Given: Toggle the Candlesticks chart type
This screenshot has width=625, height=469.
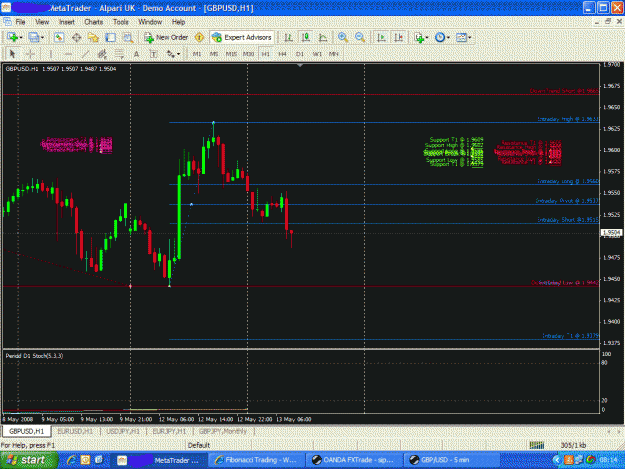Looking at the screenshot, I should tap(306, 37).
